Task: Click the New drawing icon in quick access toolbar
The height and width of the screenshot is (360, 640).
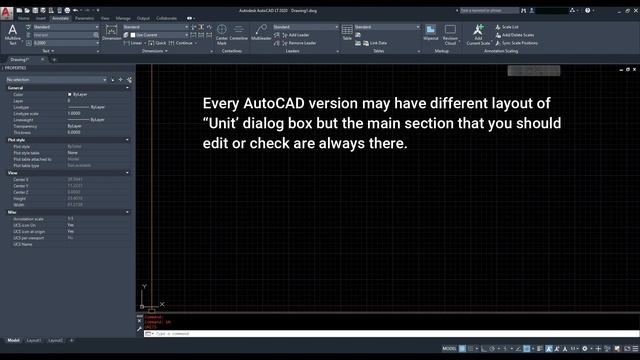Action: click(x=19, y=10)
